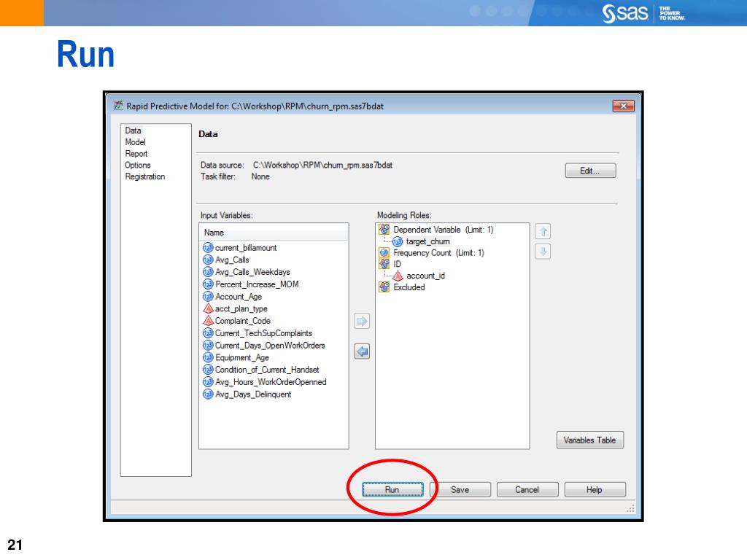Image resolution: width=747 pixels, height=560 pixels.
Task: Select account_id under ID role
Action: tap(425, 276)
